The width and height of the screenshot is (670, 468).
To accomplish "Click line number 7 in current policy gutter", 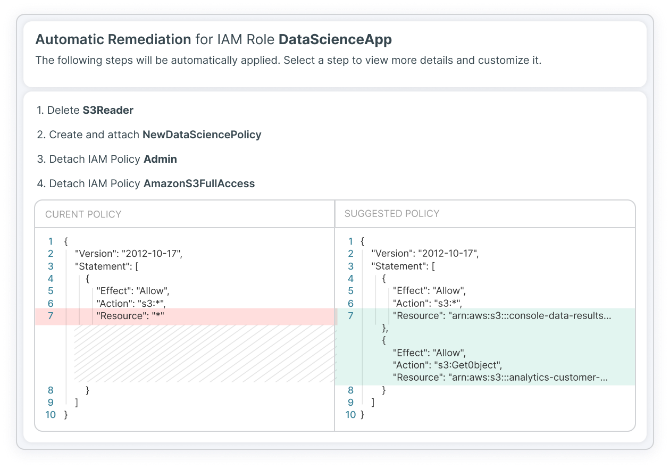I will pos(50,315).
